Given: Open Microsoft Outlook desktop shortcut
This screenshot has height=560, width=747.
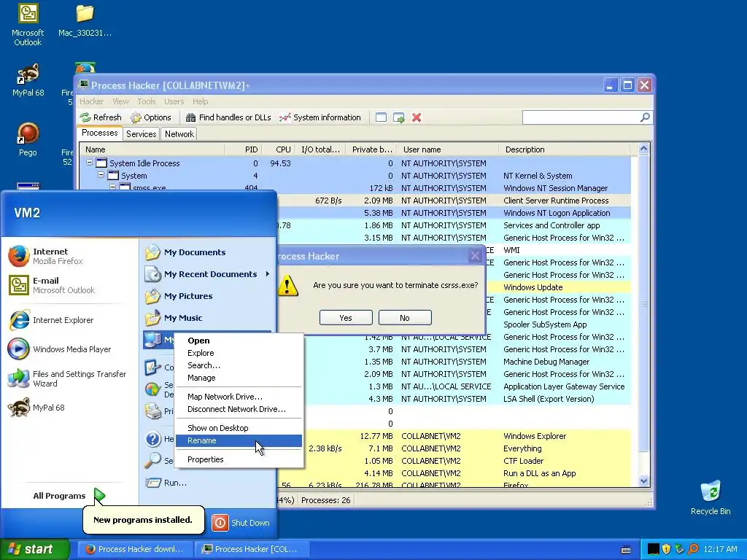Looking at the screenshot, I should click(x=28, y=25).
